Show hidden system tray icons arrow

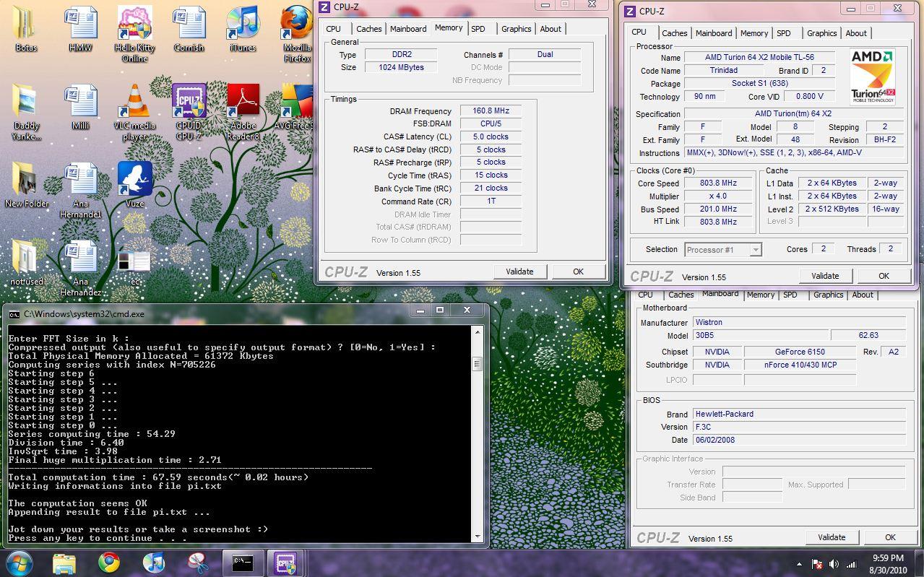pos(799,564)
